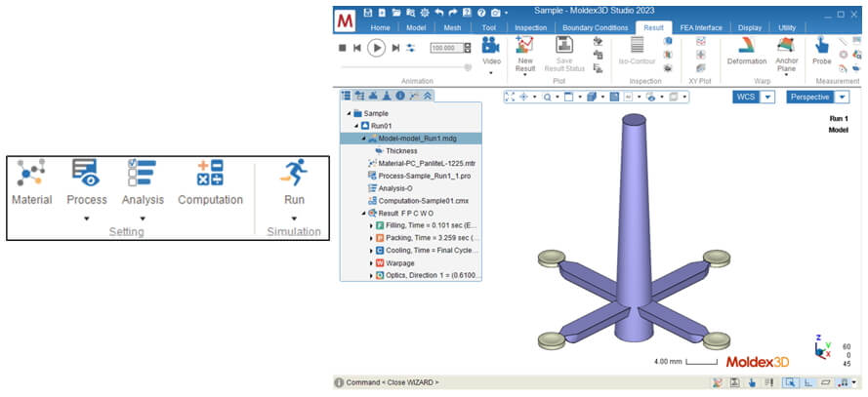Open the Boundary Conditions tab
This screenshot has width=868, height=397.
click(595, 27)
